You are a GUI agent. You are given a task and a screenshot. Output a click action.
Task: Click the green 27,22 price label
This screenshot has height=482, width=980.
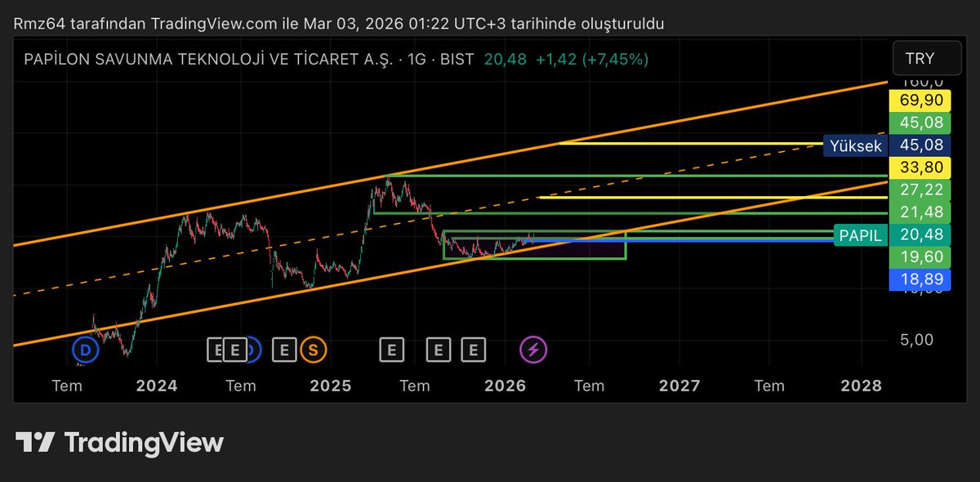coord(921,190)
